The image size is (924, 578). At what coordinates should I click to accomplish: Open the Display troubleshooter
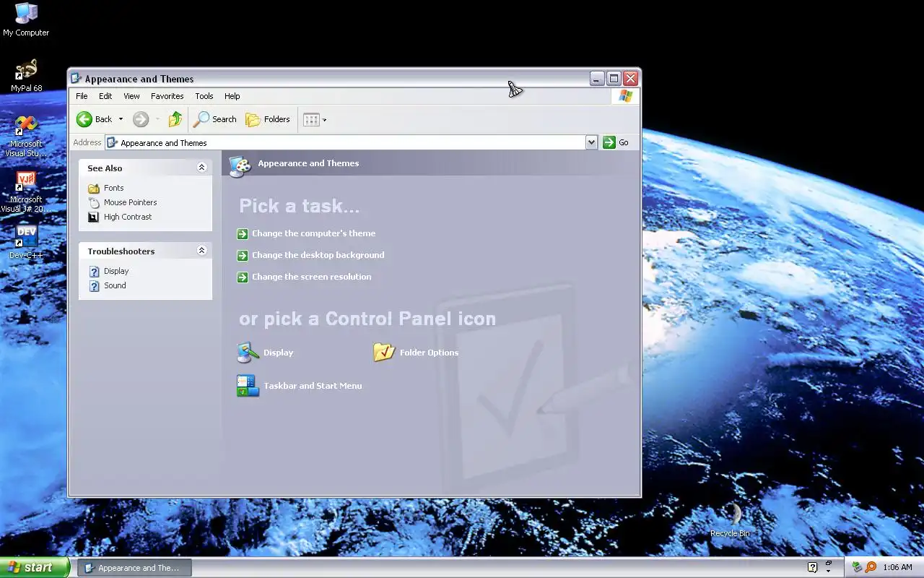pyautogui.click(x=116, y=271)
